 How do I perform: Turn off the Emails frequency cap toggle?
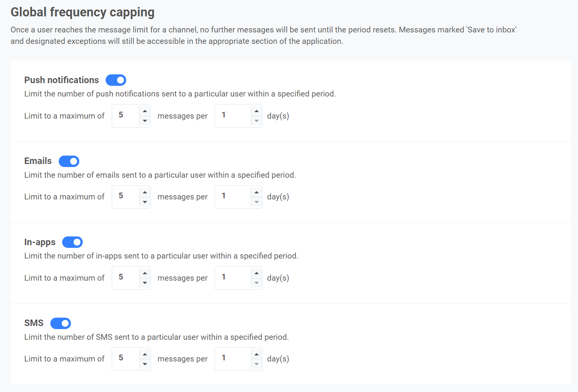point(69,161)
